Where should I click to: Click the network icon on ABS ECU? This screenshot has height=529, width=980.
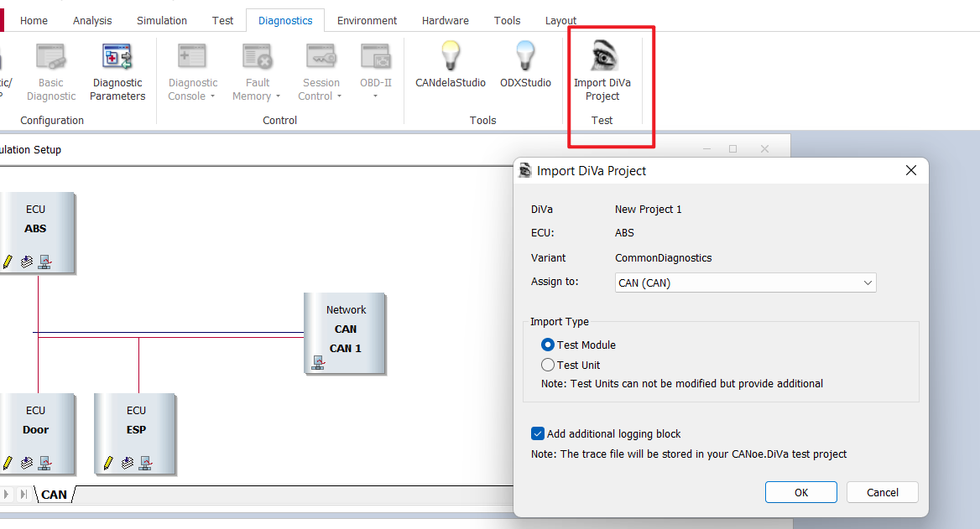[44, 262]
